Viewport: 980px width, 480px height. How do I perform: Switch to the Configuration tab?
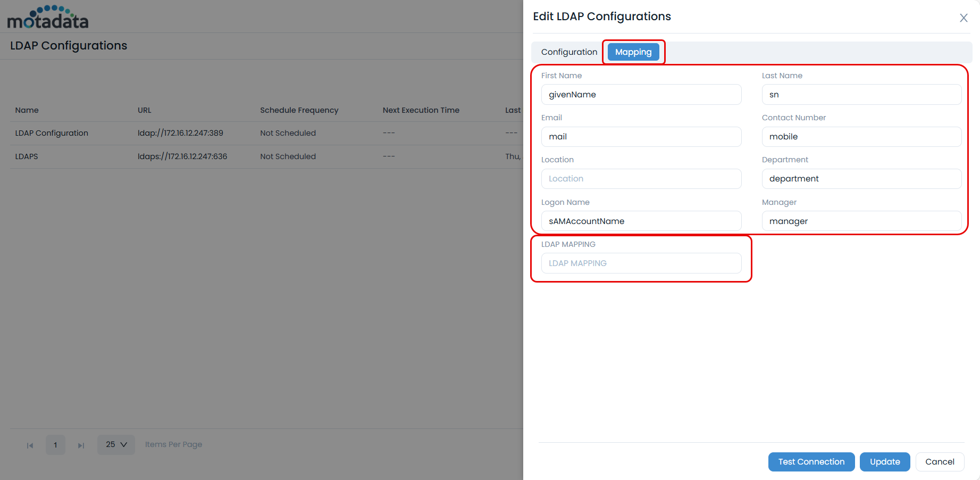point(569,52)
